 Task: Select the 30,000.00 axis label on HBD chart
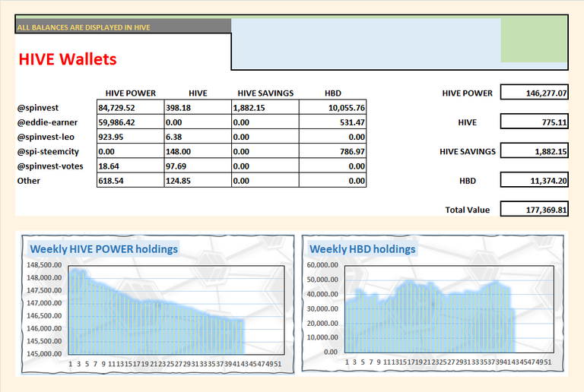(x=322, y=308)
